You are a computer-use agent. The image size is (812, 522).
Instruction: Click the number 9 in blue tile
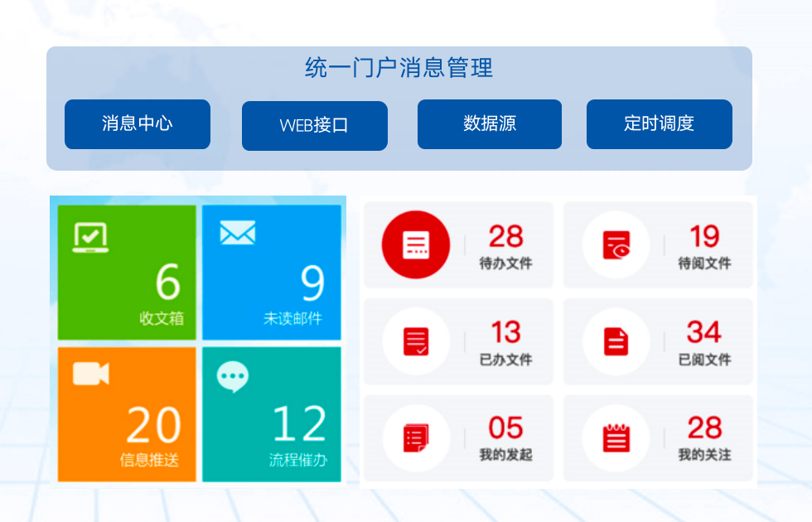click(313, 283)
